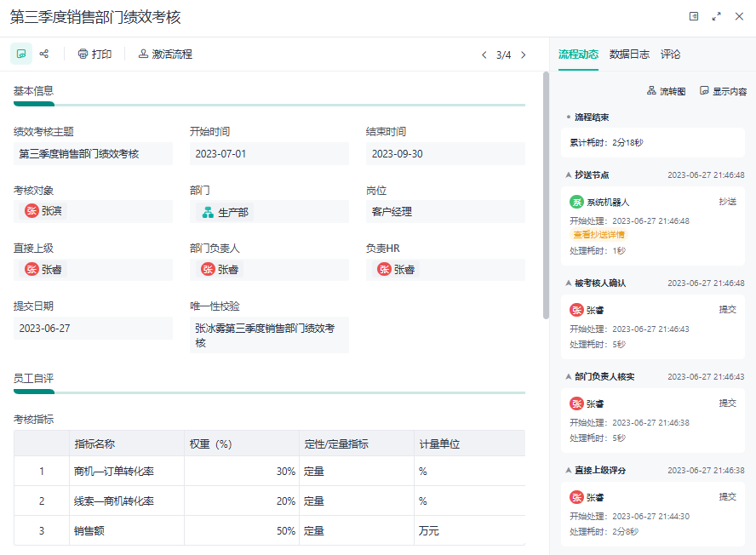The height and width of the screenshot is (555, 756).
Task: Click cell 商机—订单转化率
Action: [127, 472]
